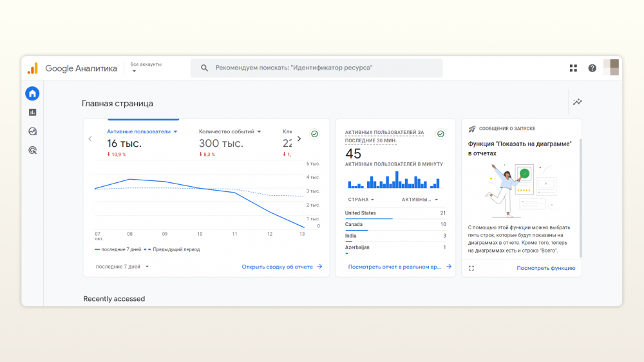644x362 pixels.
Task: Click the "10,9 %" decrease indicator
Action: [117, 155]
